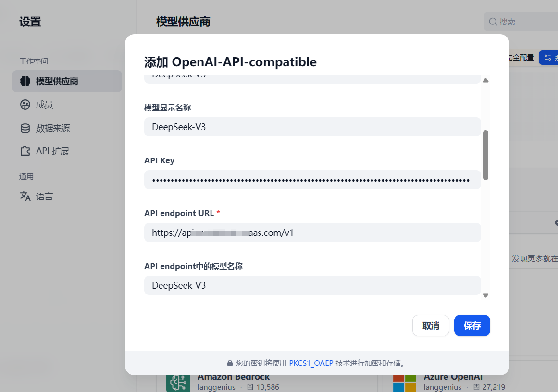Click the 添加 OpenAI-API-compatible title
Screen dimensions: 558x392
[x=230, y=62]
